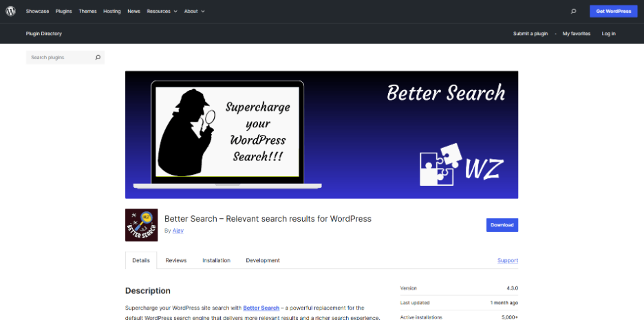Click Submit a plugin link
Viewport: 644px width, 320px height.
[530, 34]
